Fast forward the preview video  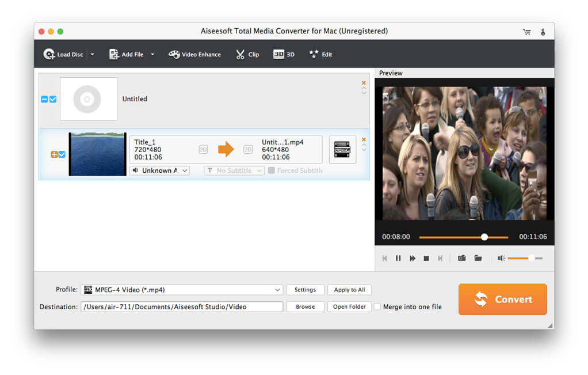(x=413, y=258)
